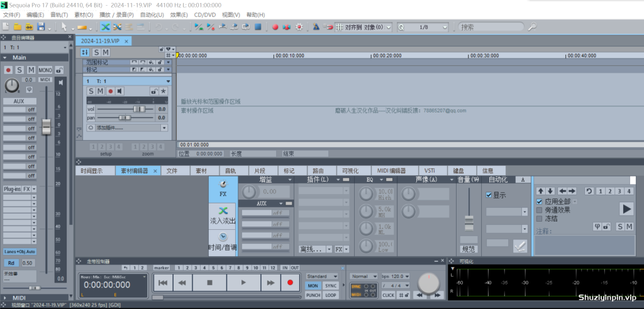Click the star button on track 1

(x=163, y=90)
